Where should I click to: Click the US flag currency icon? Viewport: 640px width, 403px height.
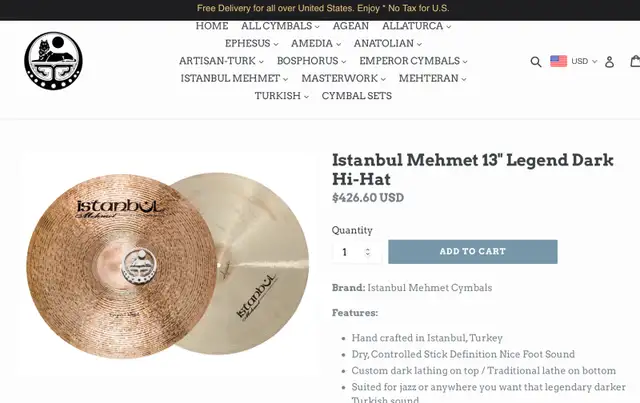(558, 61)
